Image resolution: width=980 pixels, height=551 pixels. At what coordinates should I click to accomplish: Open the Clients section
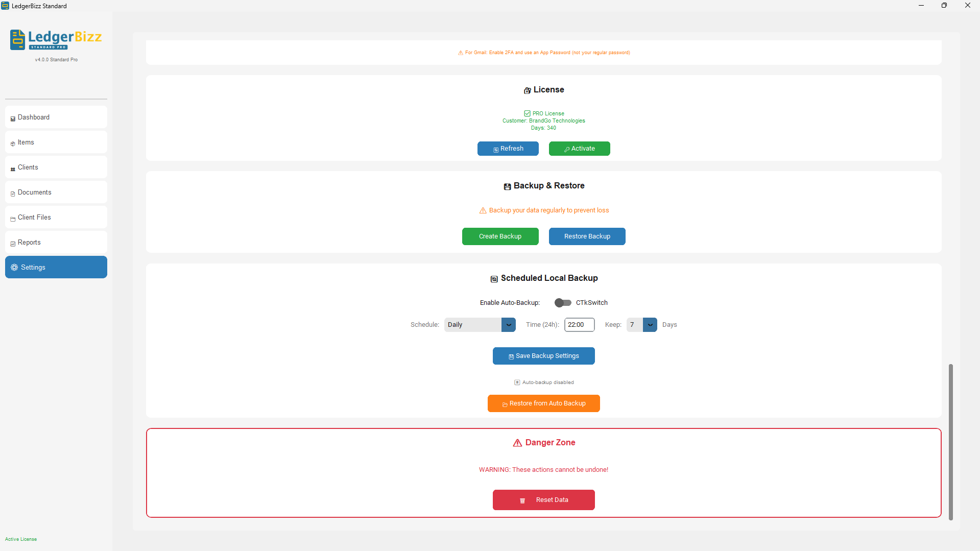[56, 167]
